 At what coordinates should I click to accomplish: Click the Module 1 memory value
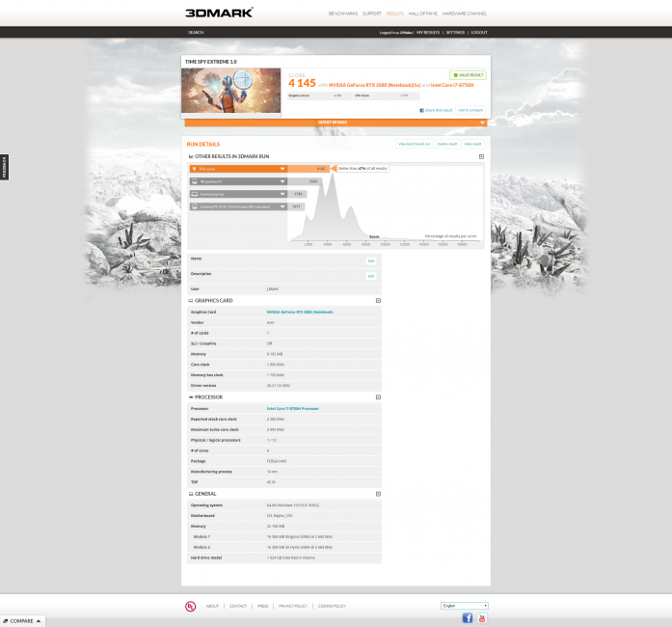click(x=300, y=537)
